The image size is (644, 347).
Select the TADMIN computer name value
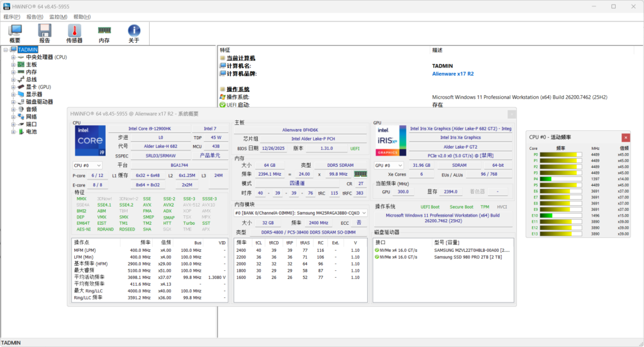coord(442,65)
